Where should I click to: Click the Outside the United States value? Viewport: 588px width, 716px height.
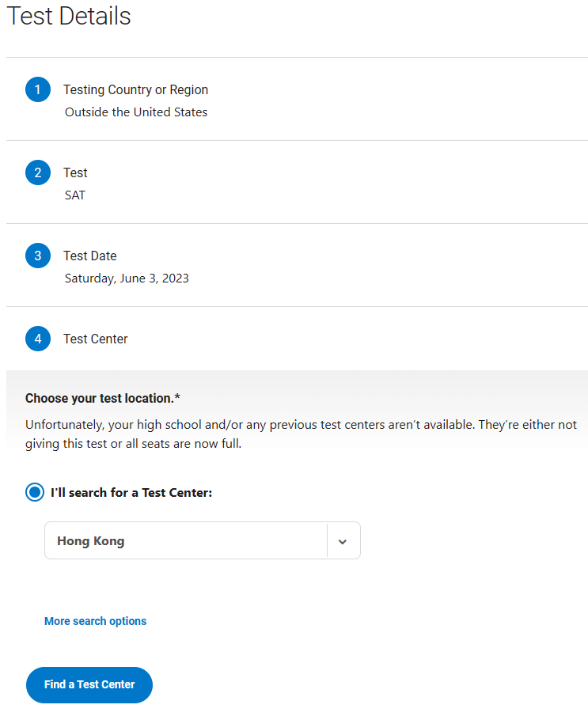click(136, 112)
